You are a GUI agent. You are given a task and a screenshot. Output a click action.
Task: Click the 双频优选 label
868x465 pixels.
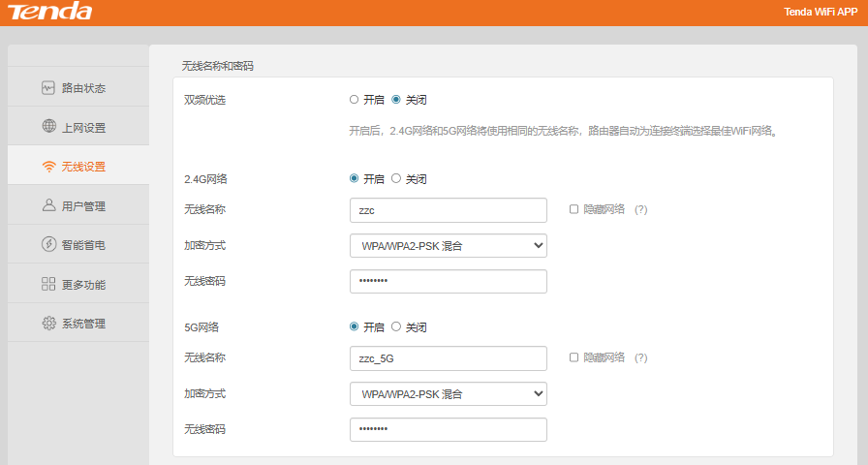[204, 100]
